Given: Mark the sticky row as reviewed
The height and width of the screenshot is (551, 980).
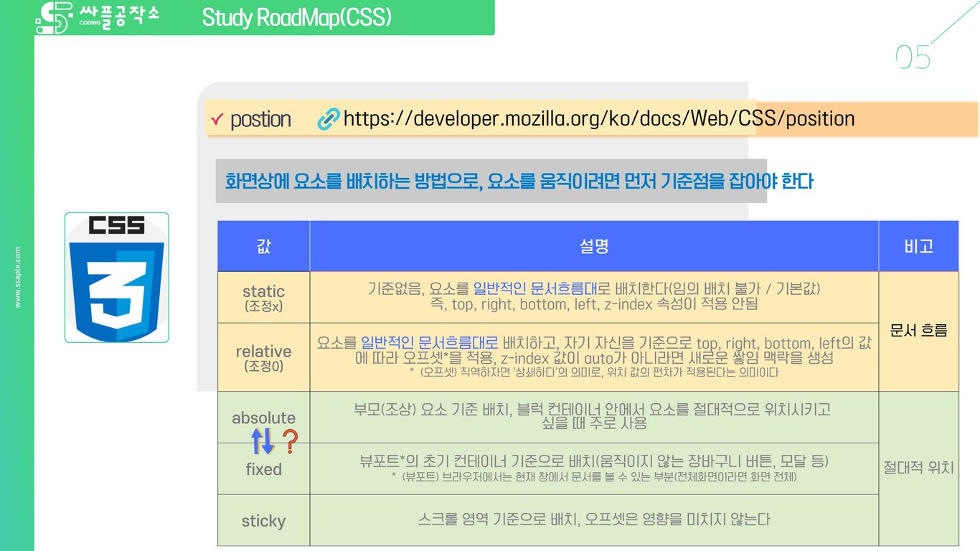Looking at the screenshot, I should tap(263, 521).
